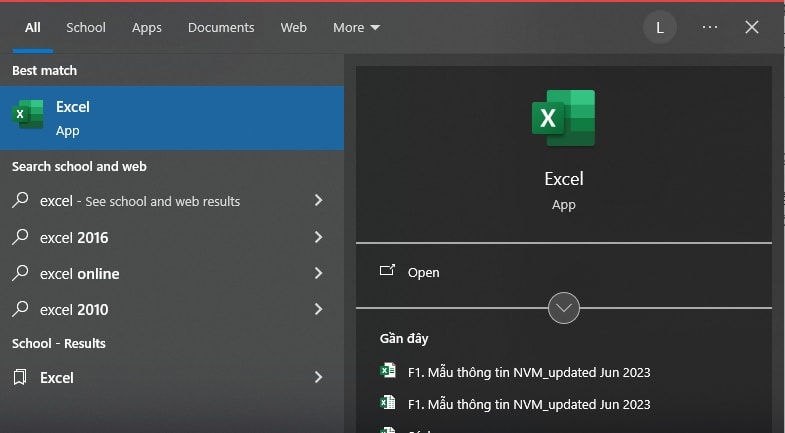Click Excel file icon of second recent file
The image size is (785, 433).
[387, 402]
